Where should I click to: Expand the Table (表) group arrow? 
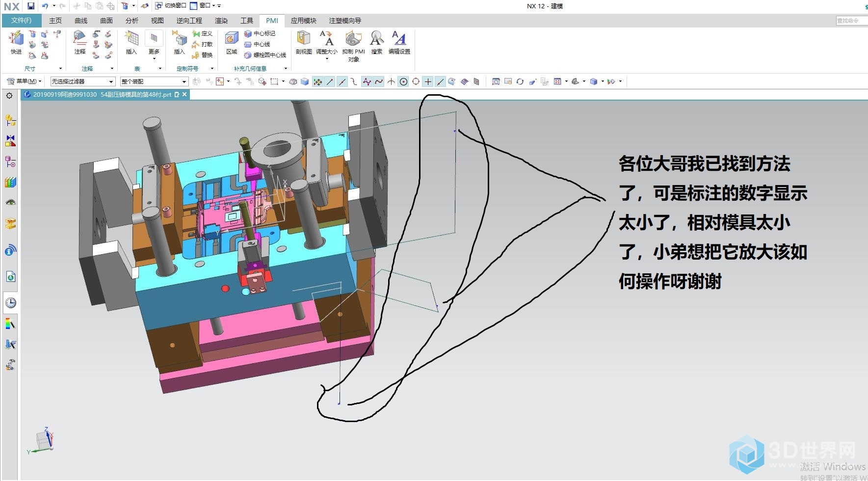160,69
